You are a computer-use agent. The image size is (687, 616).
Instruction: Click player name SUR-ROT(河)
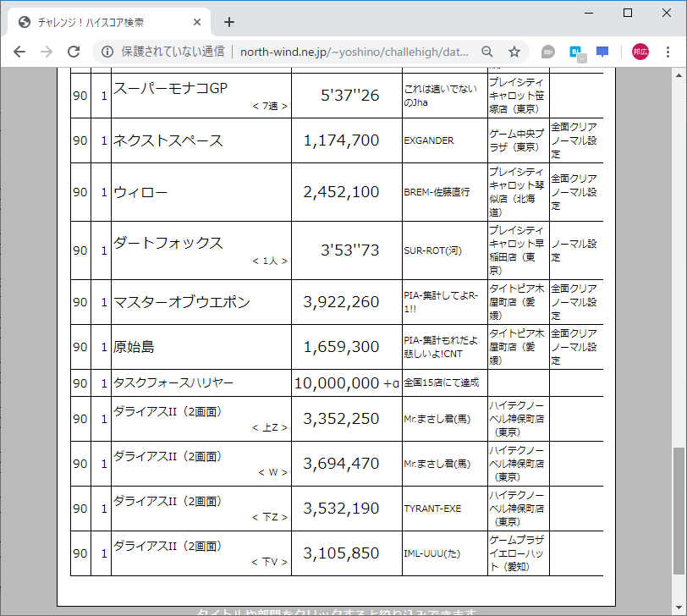tap(433, 250)
